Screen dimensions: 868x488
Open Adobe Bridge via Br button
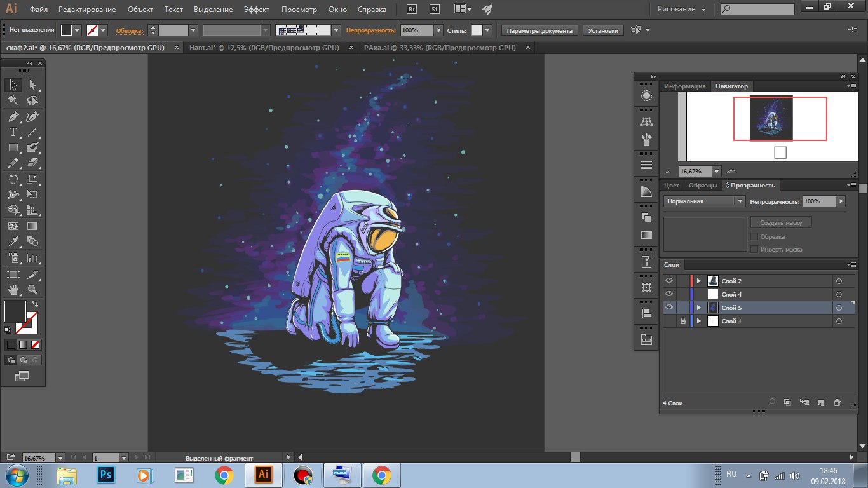412,10
